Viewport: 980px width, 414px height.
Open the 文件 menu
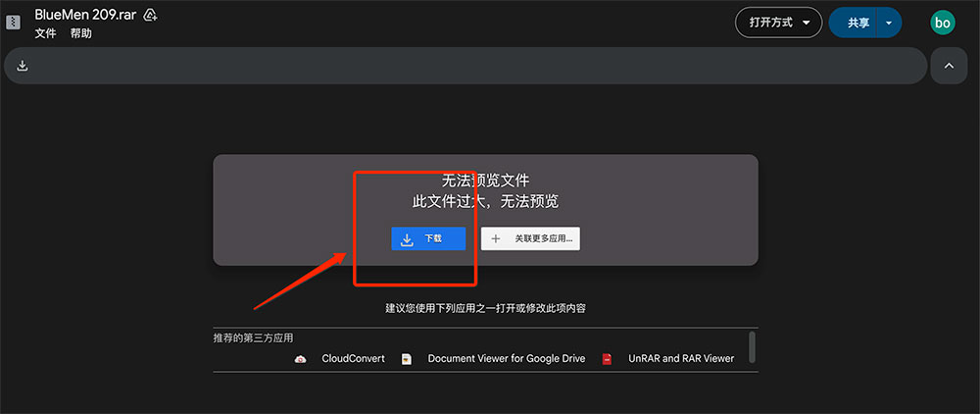45,33
